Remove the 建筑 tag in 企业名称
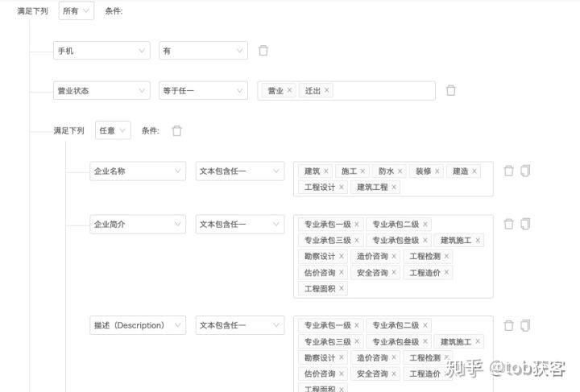 (326, 171)
